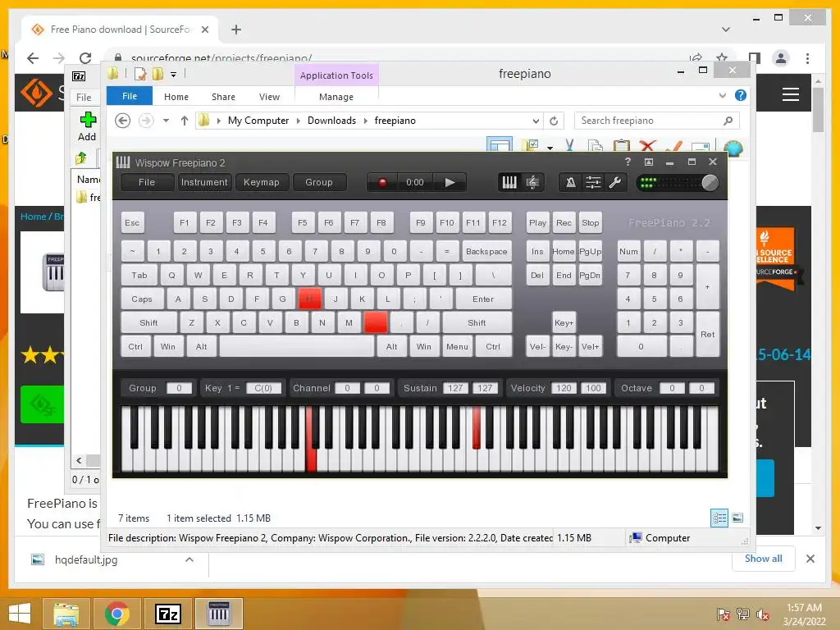The width and height of the screenshot is (840, 630).
Task: Open the Chrome profile avatar
Action: click(x=781, y=58)
